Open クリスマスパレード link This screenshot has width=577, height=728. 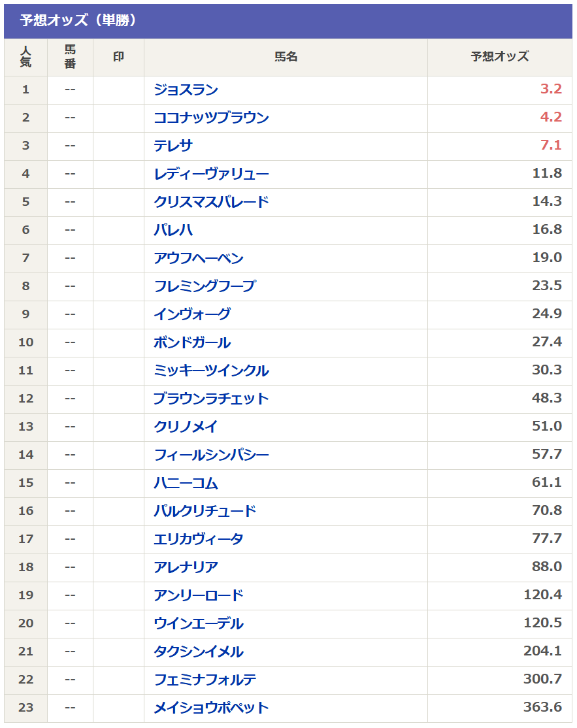point(211,202)
